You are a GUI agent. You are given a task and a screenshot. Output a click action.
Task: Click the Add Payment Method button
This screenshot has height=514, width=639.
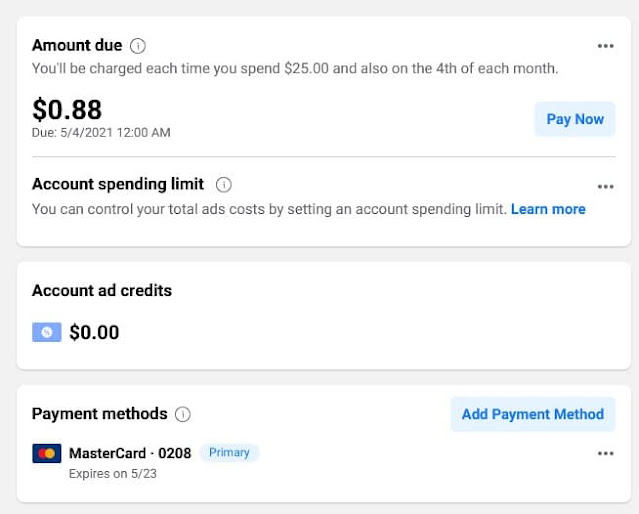pos(532,414)
